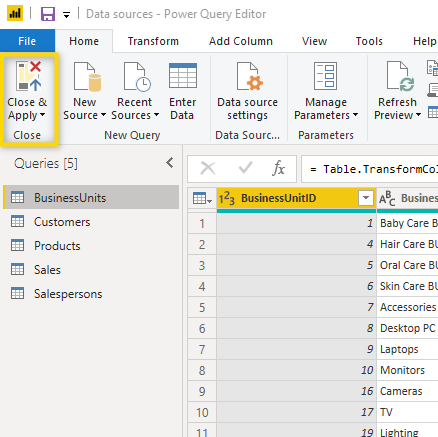Click the Laptops cell
Screen dimensions: 438x437
407,349
